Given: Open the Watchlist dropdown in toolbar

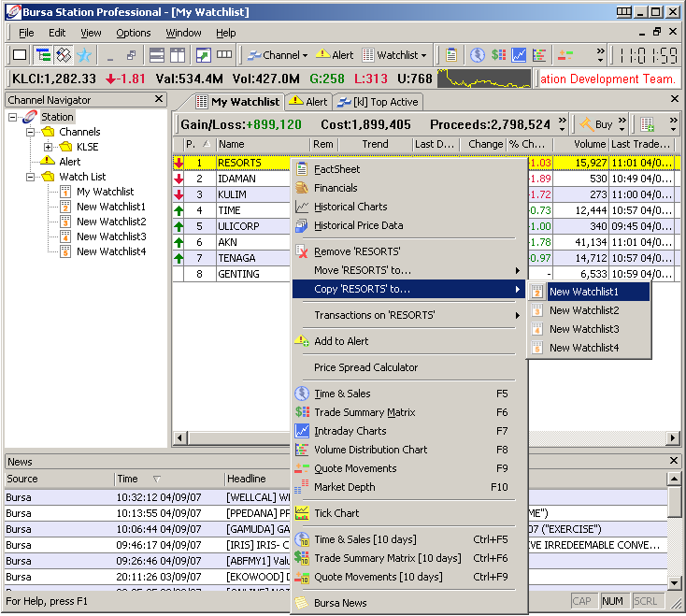Looking at the screenshot, I should tap(394, 55).
